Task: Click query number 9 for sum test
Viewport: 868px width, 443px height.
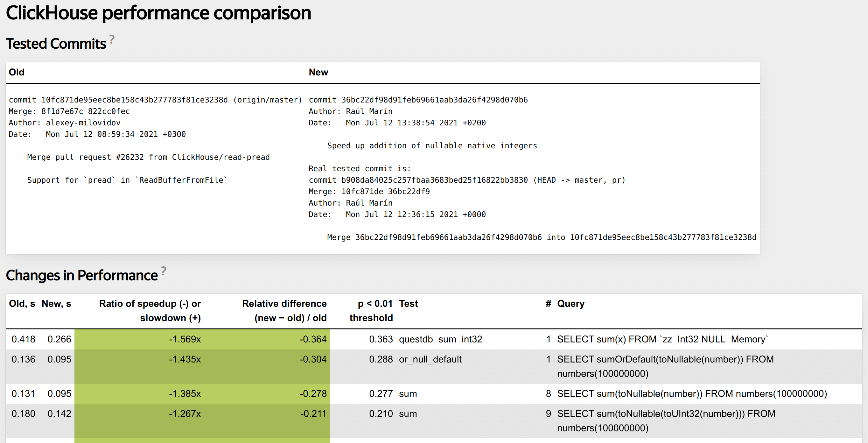Action: pos(548,414)
